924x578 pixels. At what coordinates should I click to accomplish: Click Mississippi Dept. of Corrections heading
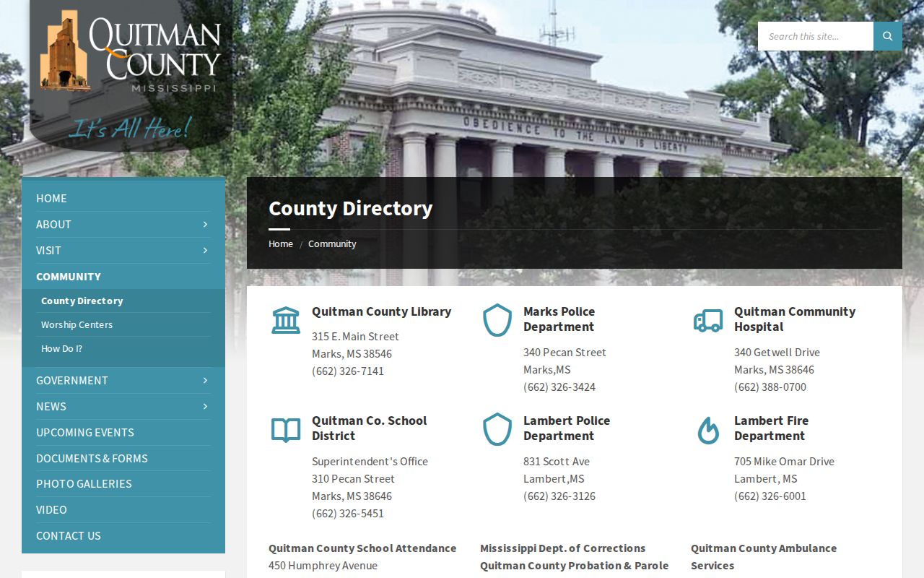coord(563,548)
